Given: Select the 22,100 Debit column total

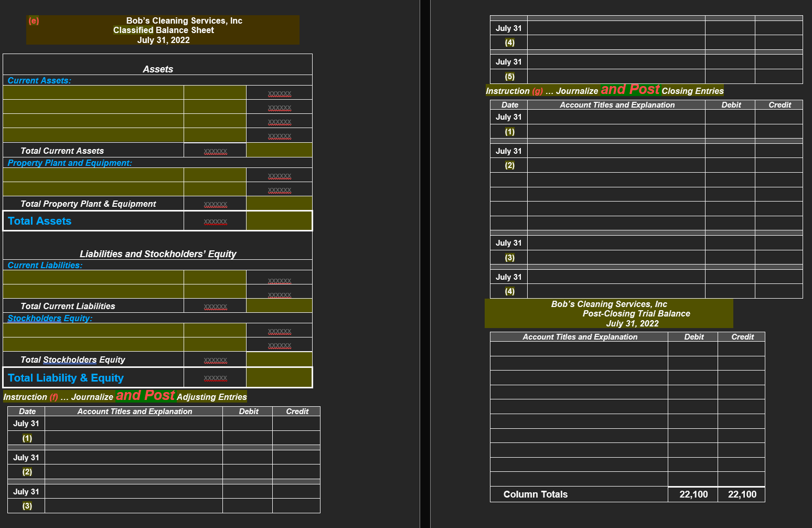Looking at the screenshot, I should click(x=693, y=494).
